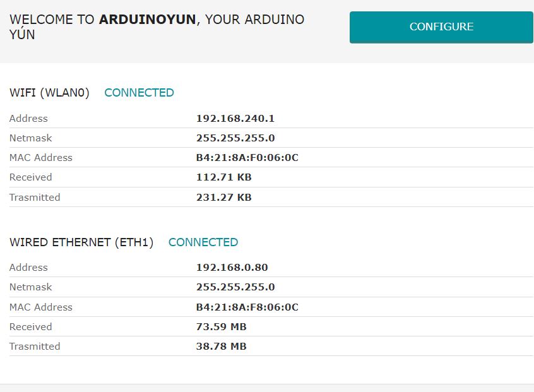This screenshot has width=534, height=392.
Task: Click the WiFi Trasmitted value 231.27 KB
Action: tap(225, 197)
